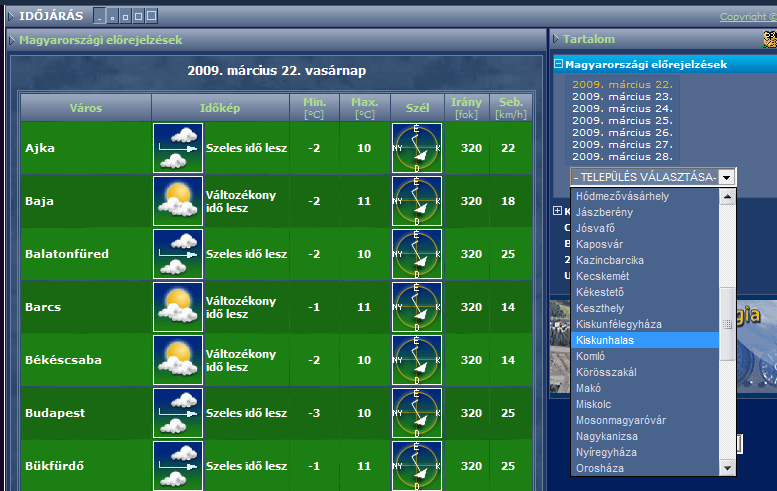Image resolution: width=777 pixels, height=491 pixels.
Task: Click the icon at right of Tartalom header
Action: [x=770, y=39]
